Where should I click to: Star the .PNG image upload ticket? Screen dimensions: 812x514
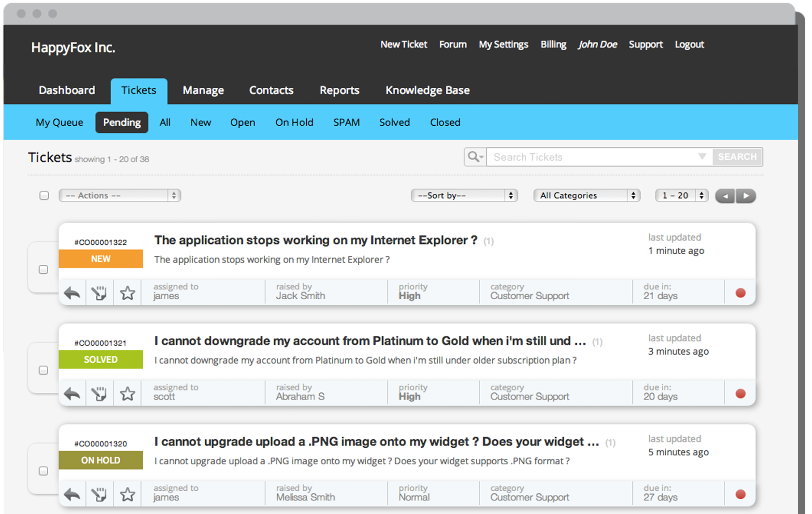(x=127, y=495)
